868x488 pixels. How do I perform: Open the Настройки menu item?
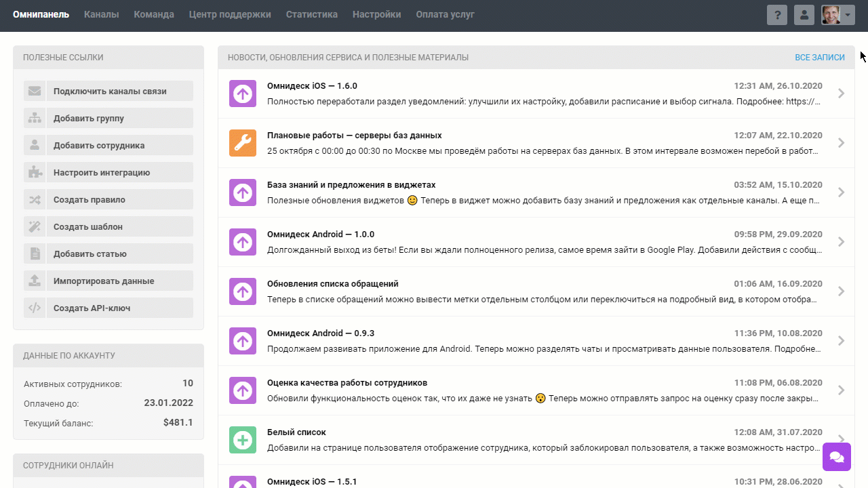click(x=376, y=14)
